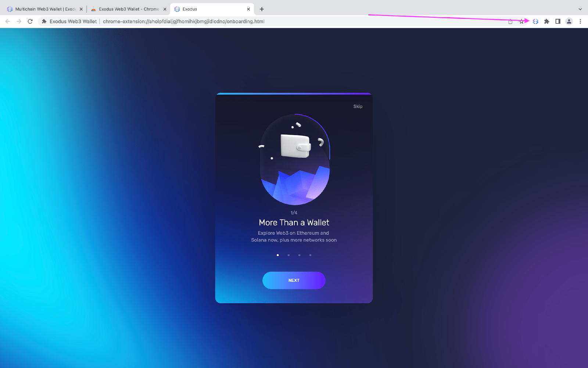Image resolution: width=588 pixels, height=368 pixels.
Task: Bookmark this page with the star icon
Action: pyautogui.click(x=521, y=21)
